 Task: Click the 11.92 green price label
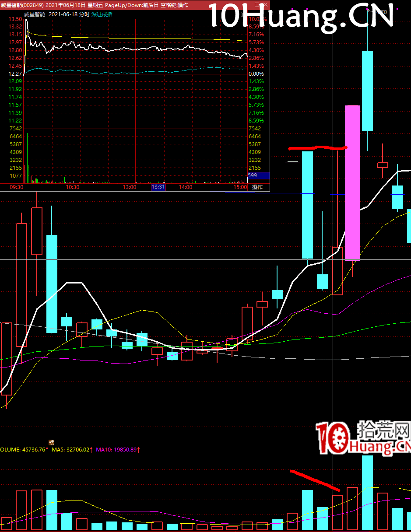tap(15, 89)
